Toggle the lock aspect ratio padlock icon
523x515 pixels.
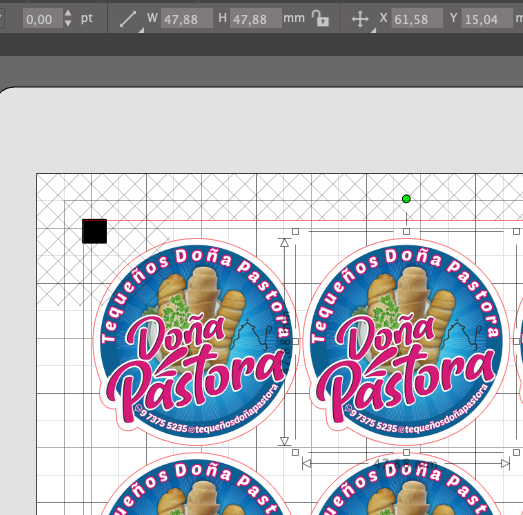point(320,18)
